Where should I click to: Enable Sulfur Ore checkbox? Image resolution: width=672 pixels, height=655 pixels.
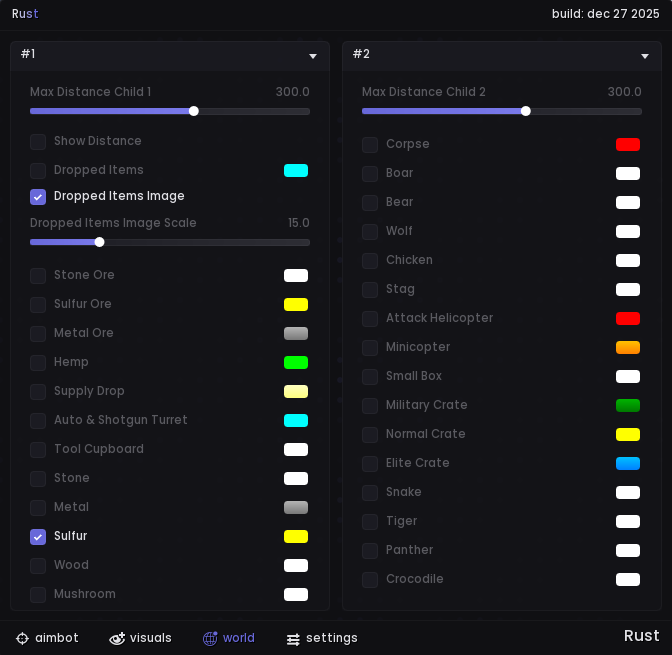click(x=38, y=305)
